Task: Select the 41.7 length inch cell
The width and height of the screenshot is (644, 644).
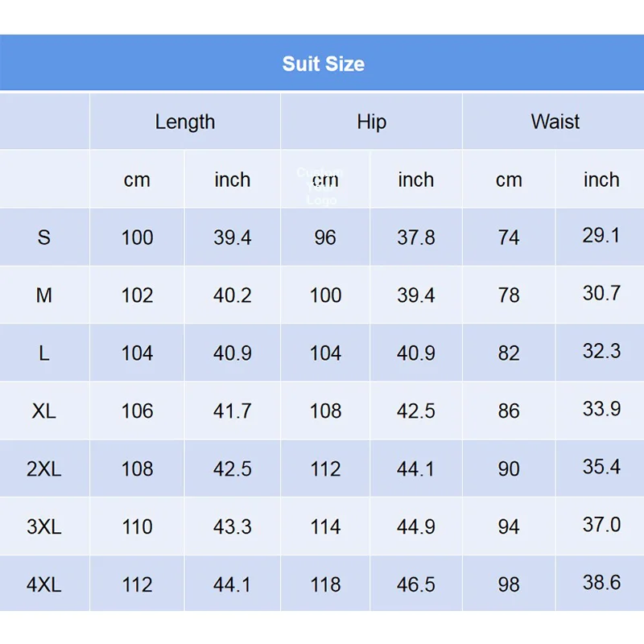Action: (x=233, y=411)
